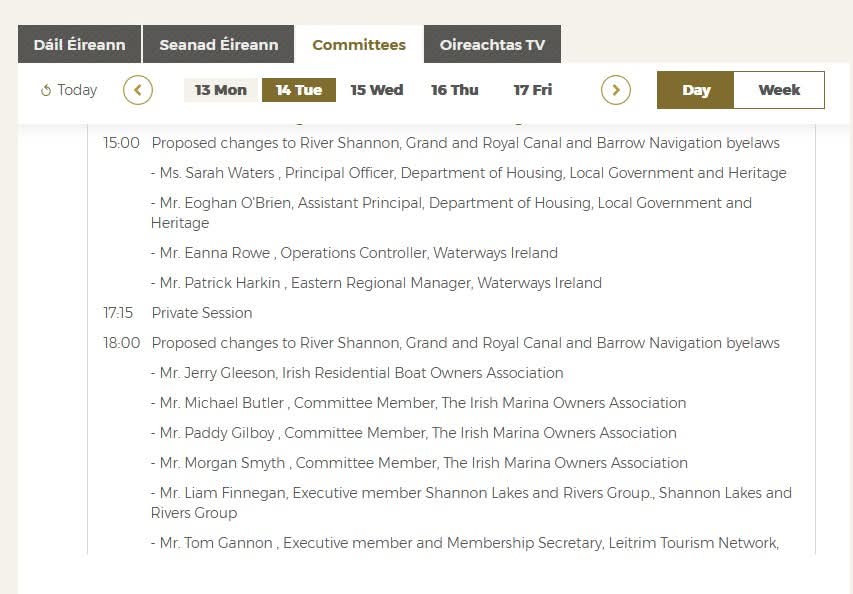Click the 15:00 time entry

[x=121, y=143]
